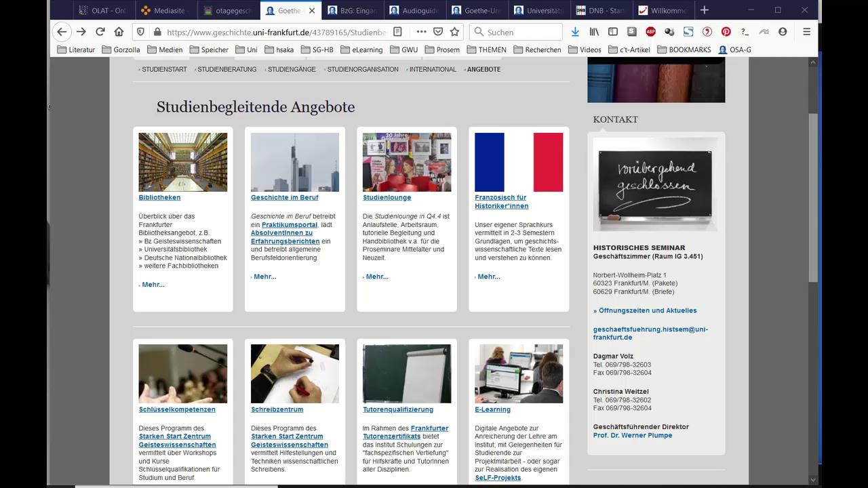
Task: Open the Firefox hamburger menu
Action: [x=806, y=32]
